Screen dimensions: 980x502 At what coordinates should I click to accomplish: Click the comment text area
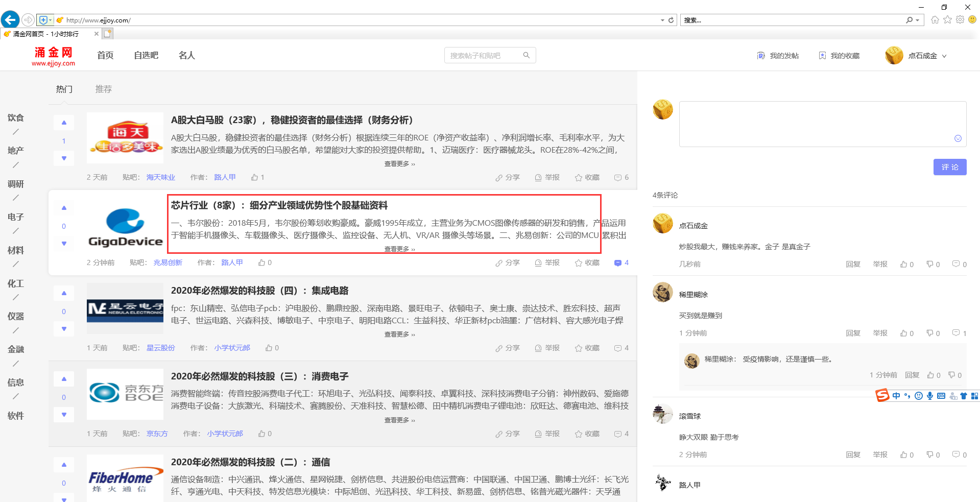(823, 124)
